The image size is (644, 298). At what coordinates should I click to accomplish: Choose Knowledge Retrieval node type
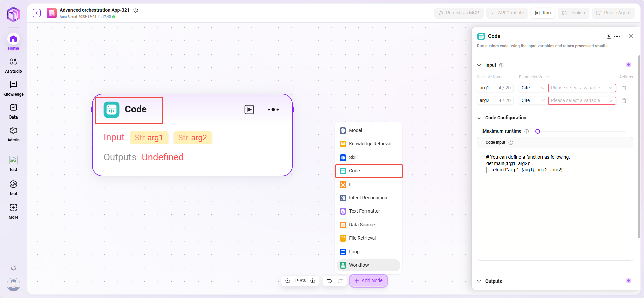tap(370, 144)
